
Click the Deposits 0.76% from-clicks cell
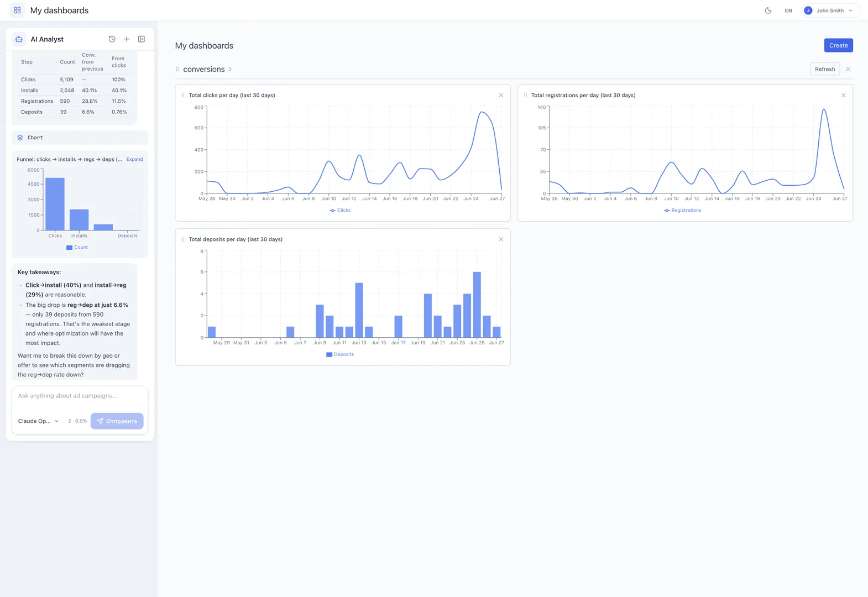coord(119,112)
